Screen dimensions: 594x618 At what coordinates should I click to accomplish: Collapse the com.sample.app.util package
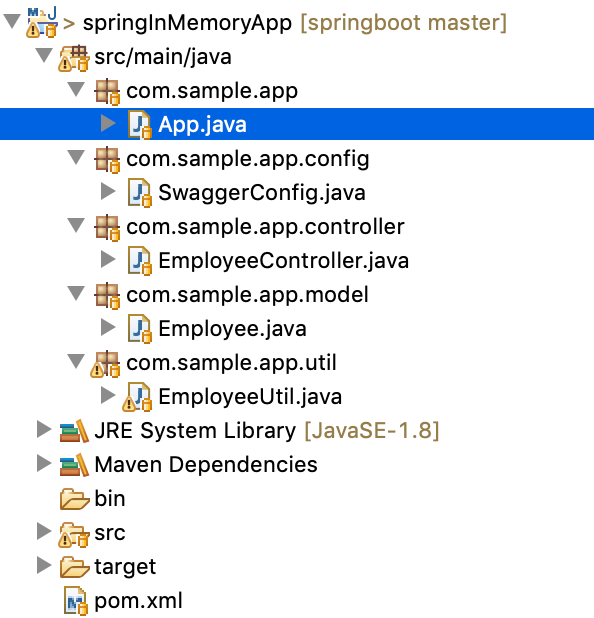(x=76, y=361)
